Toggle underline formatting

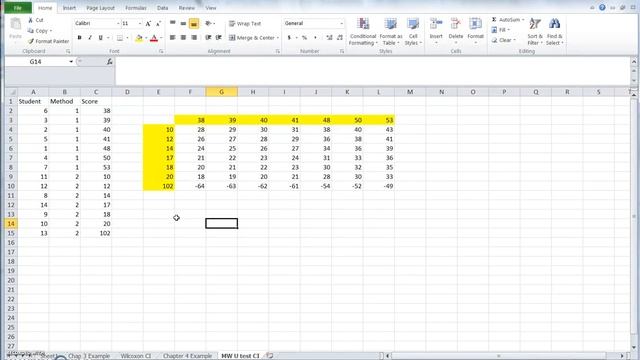pos(100,38)
